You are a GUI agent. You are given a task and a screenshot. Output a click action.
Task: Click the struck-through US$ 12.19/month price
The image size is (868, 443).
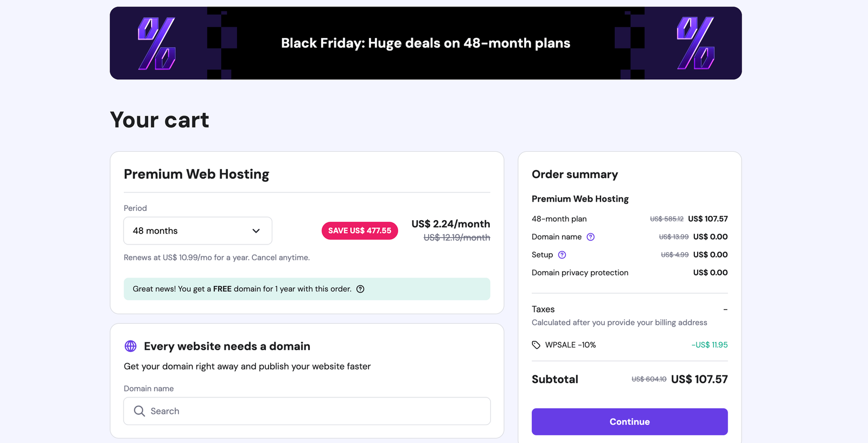click(456, 237)
